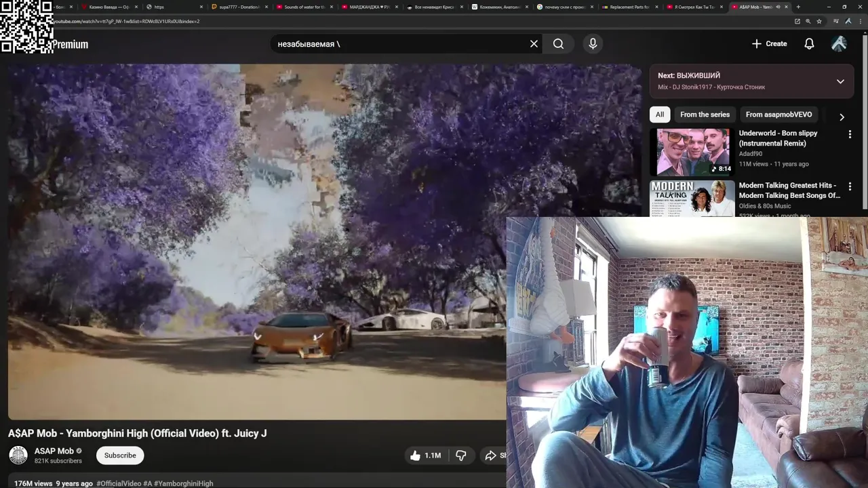Switch to the почему сняли tab

564,7
